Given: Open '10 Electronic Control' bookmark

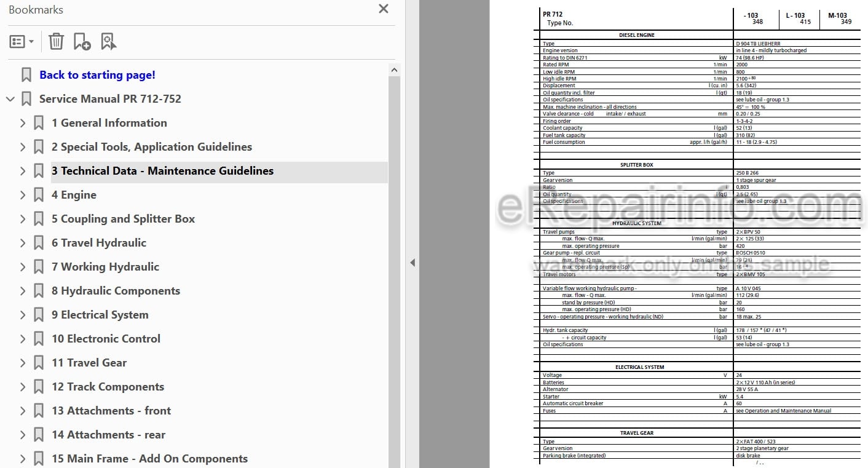Looking at the screenshot, I should tap(106, 339).
